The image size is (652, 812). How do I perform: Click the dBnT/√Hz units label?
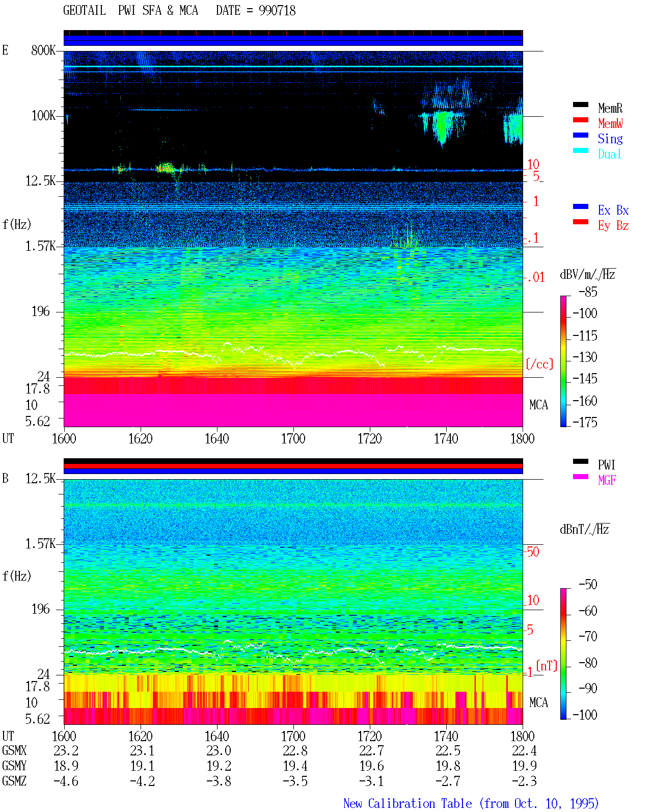pos(585,529)
